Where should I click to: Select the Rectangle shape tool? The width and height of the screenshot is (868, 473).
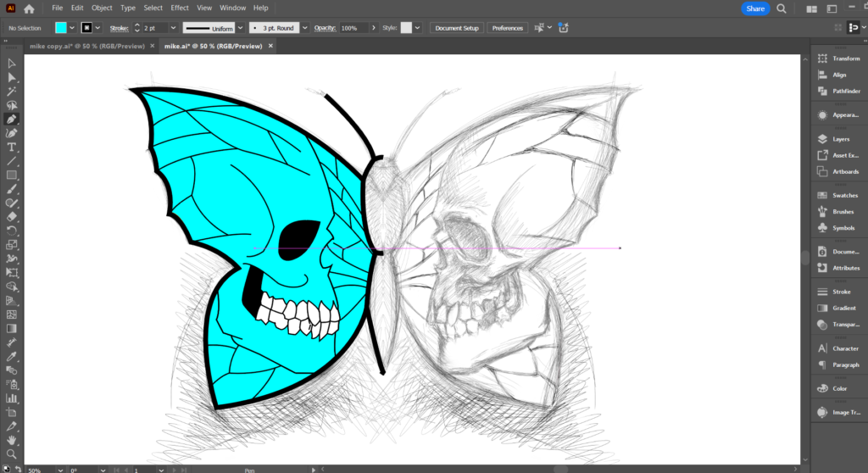pos(12,175)
